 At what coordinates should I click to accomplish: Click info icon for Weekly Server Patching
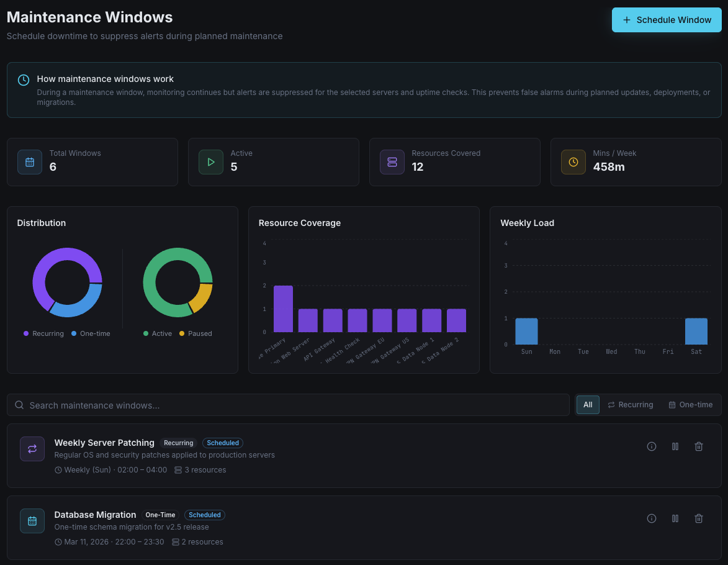(651, 446)
